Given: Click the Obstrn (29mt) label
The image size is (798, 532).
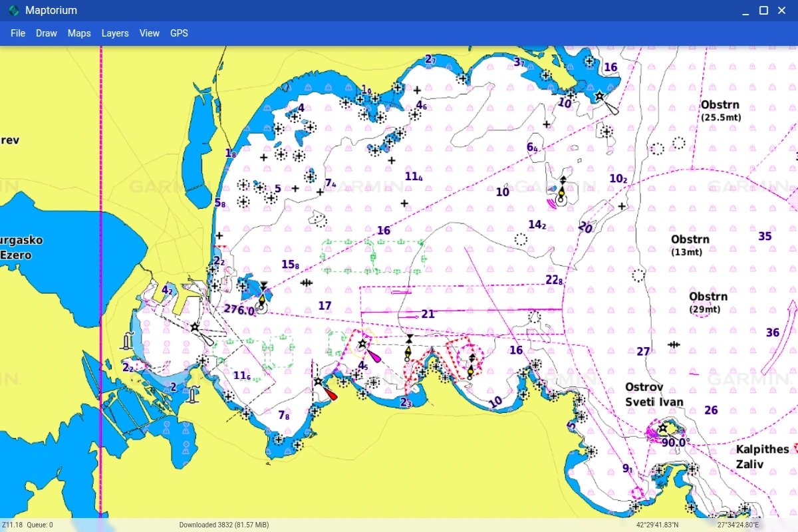Looking at the screenshot, I should coord(708,303).
